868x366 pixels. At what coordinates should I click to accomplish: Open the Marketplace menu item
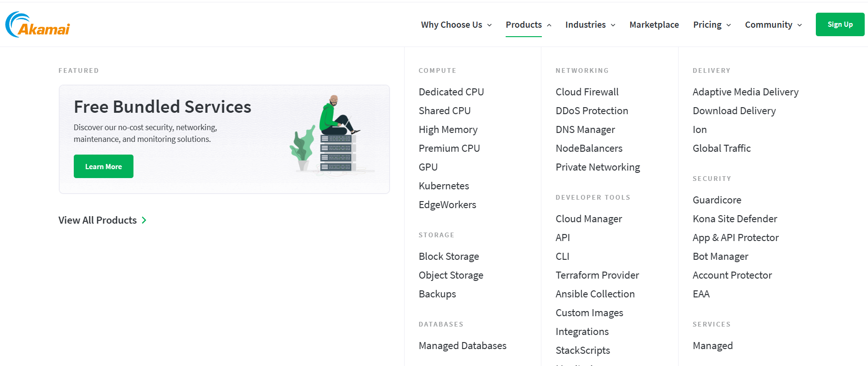pyautogui.click(x=654, y=25)
